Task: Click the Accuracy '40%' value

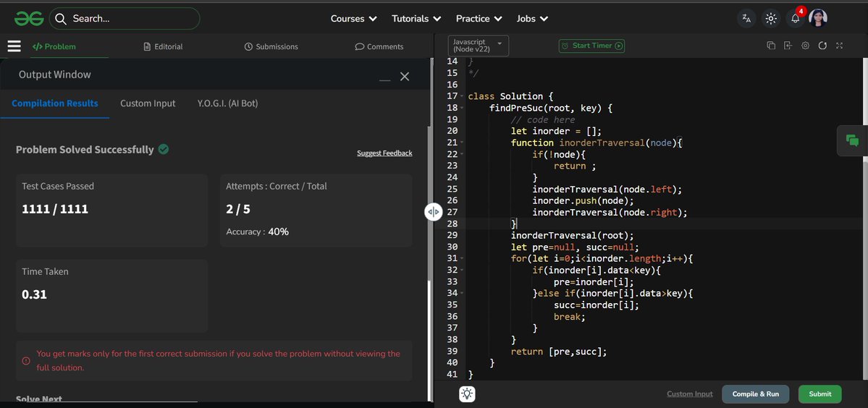Action: [279, 231]
